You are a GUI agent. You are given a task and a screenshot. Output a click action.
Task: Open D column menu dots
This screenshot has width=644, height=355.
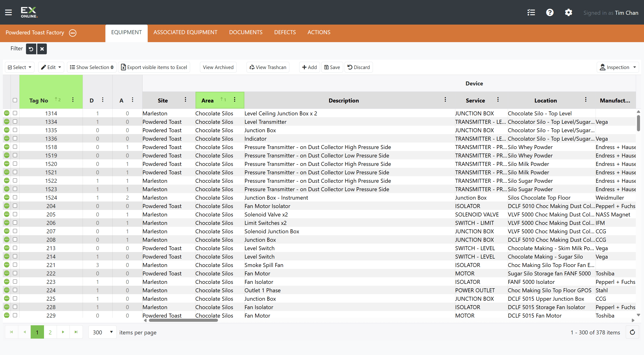point(103,100)
